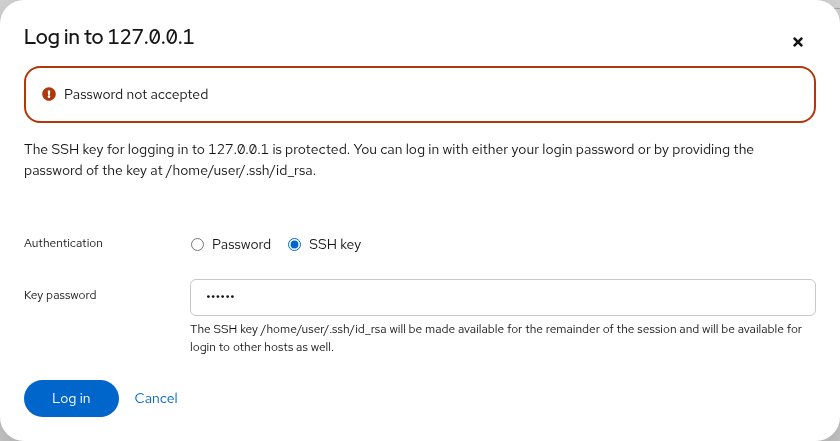
Task: Click the masked dots in password field
Action: click(x=220, y=297)
